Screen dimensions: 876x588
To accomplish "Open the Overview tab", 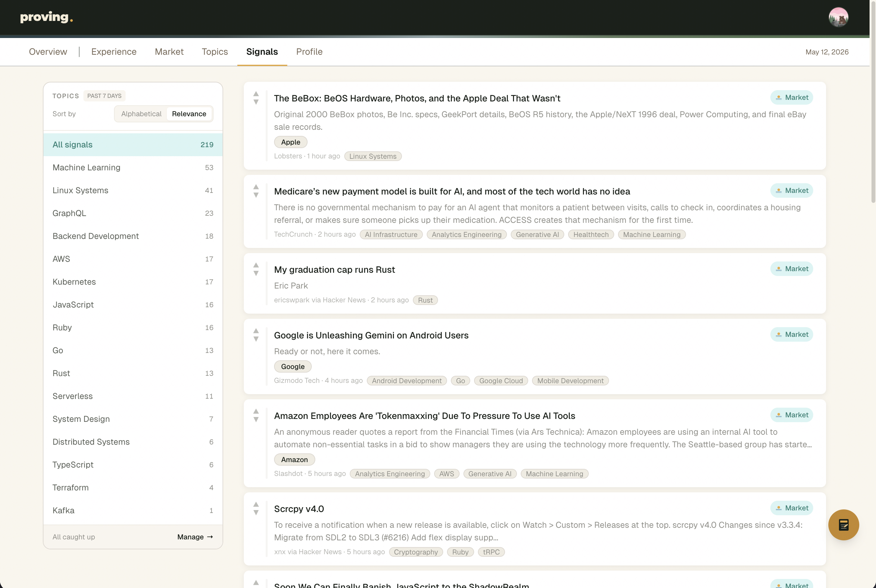I will pyautogui.click(x=48, y=52).
